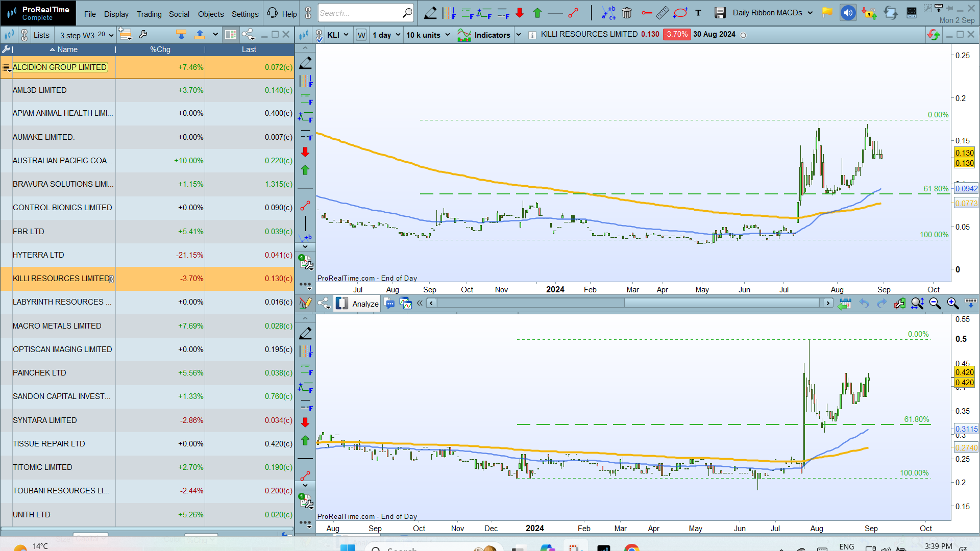
Task: Collapse upper chart side tools with up chevron
Action: coord(305,48)
